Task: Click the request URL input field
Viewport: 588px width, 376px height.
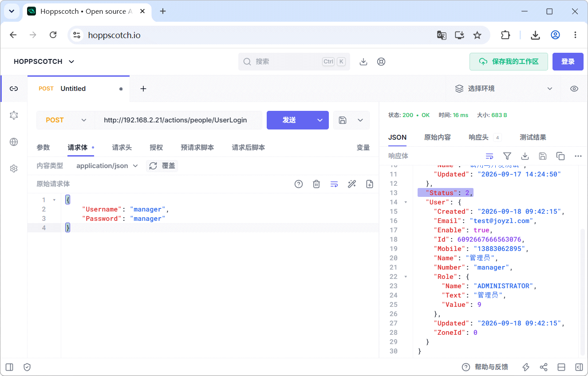Action: coord(178,120)
